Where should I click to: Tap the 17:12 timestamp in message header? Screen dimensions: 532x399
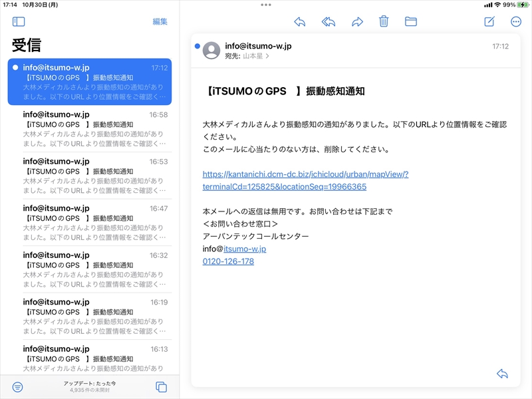[x=501, y=46]
